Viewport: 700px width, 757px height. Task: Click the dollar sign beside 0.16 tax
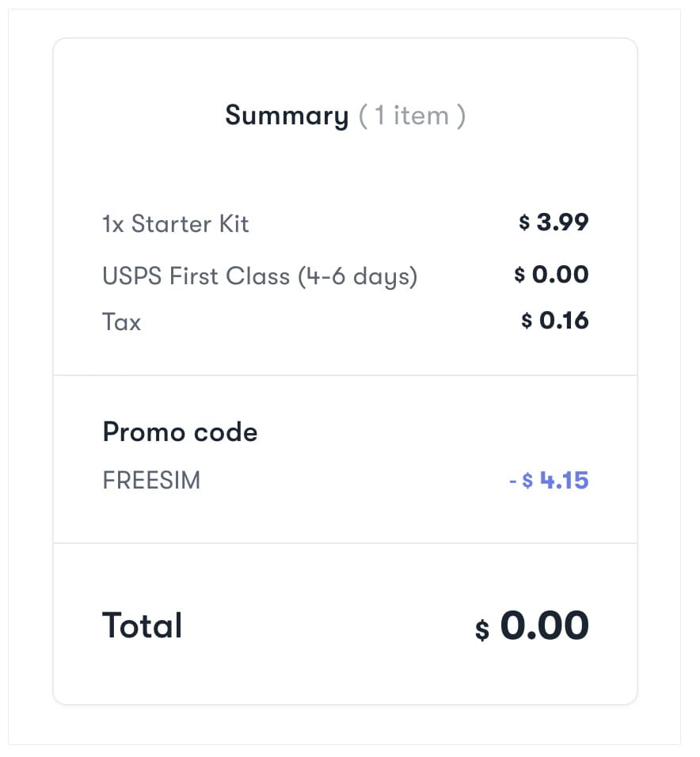coord(527,321)
